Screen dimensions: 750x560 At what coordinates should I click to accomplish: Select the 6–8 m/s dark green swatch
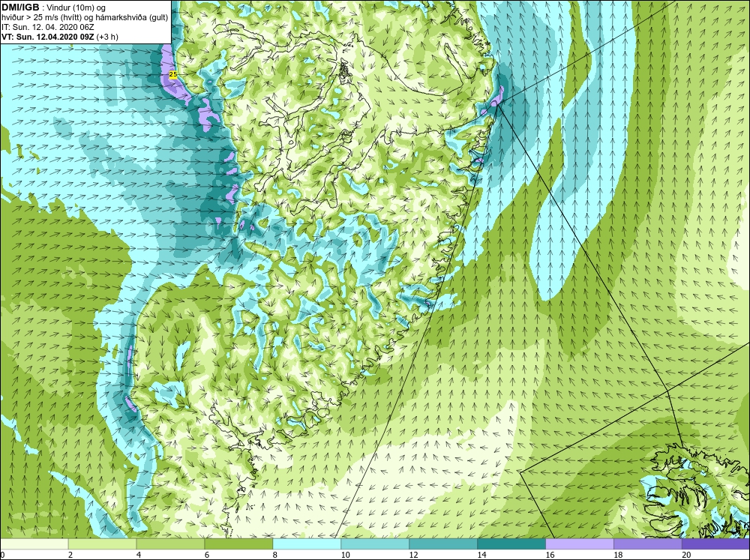coord(238,544)
